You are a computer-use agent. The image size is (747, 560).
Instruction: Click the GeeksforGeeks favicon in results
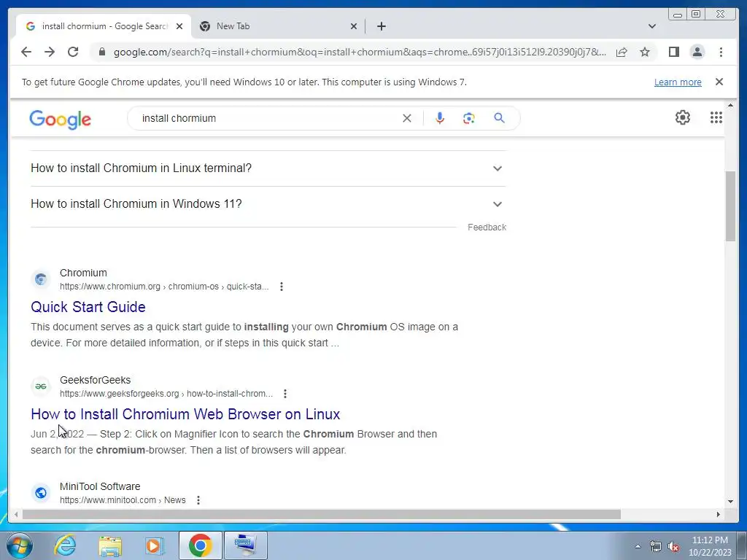click(x=41, y=386)
